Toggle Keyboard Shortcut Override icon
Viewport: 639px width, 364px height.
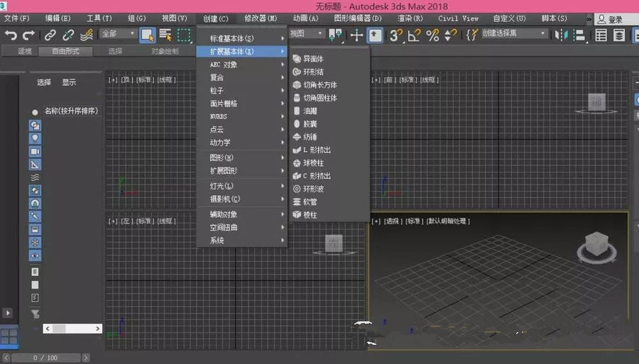[375, 35]
